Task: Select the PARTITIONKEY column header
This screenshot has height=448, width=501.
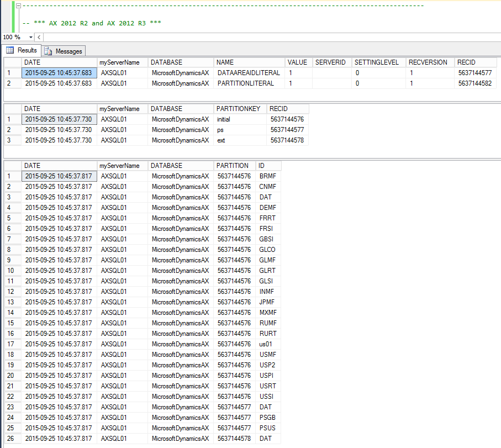Action: click(239, 109)
